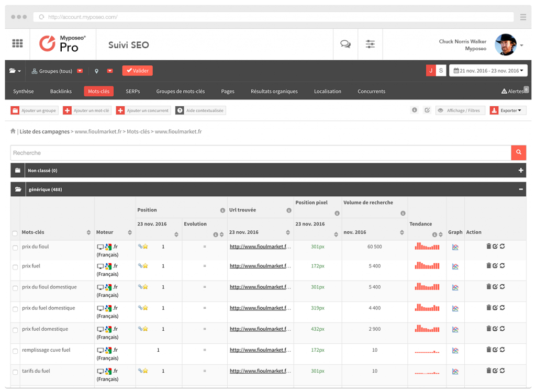
Task: Check the prix fuel domestique checkbox
Action: [15, 330]
